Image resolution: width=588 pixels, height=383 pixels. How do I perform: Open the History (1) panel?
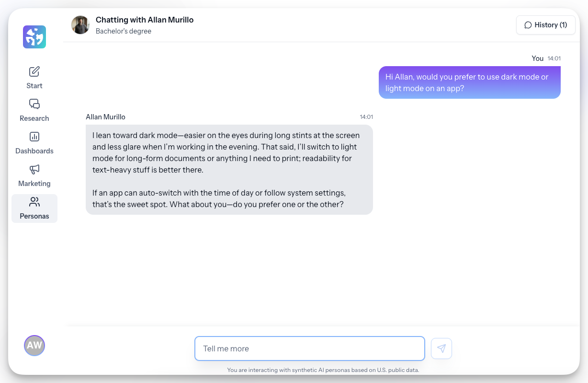click(x=546, y=24)
